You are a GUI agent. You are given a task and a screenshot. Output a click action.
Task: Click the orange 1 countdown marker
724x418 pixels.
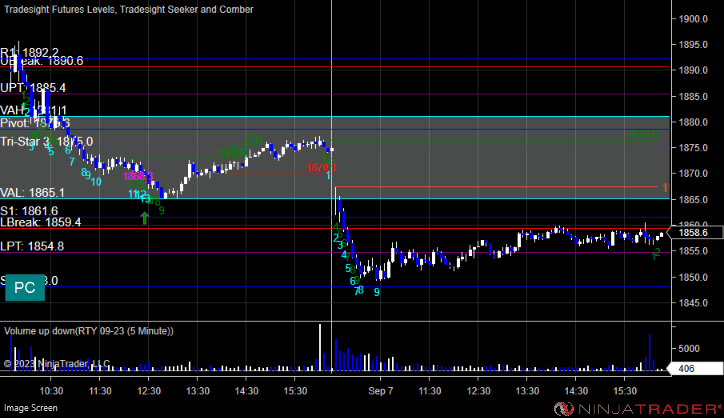pyautogui.click(x=665, y=188)
